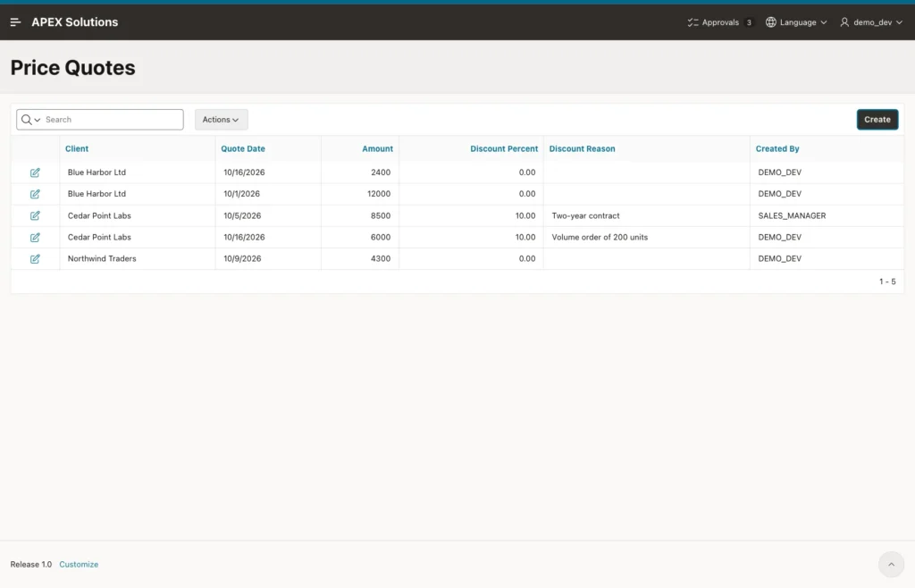Edit the Cedar Point Labs 6000 quote
Screen dimensions: 915x588
[35, 238]
